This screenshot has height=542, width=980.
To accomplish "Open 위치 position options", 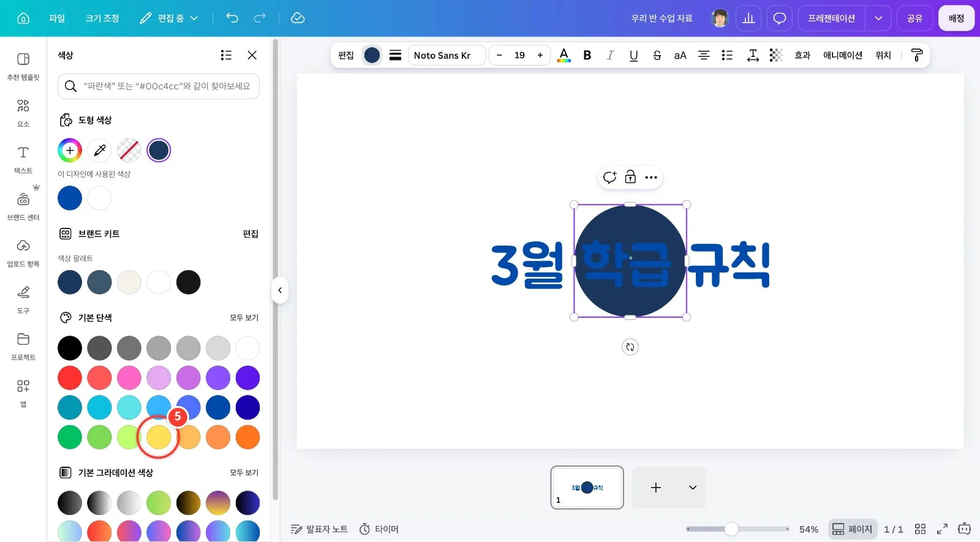I will coord(883,55).
